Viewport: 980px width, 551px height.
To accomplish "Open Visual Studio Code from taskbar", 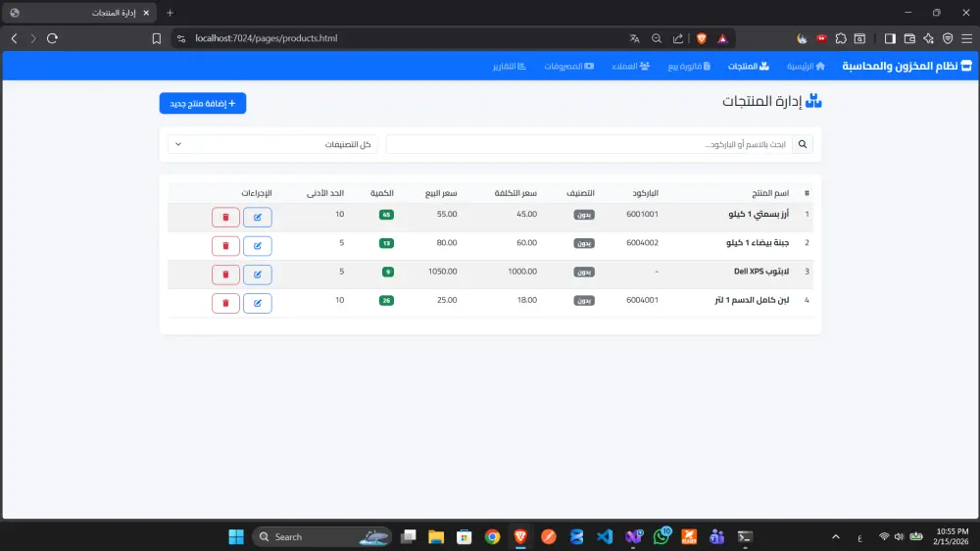I will (x=605, y=536).
